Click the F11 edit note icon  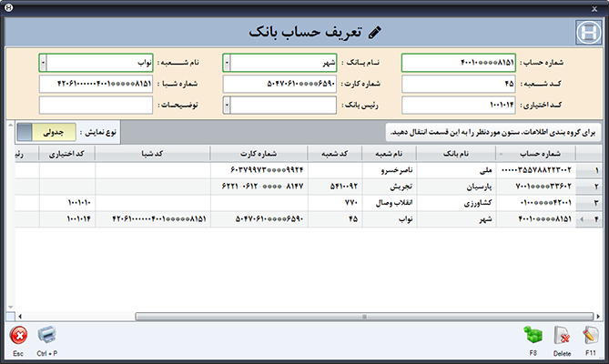(591, 335)
